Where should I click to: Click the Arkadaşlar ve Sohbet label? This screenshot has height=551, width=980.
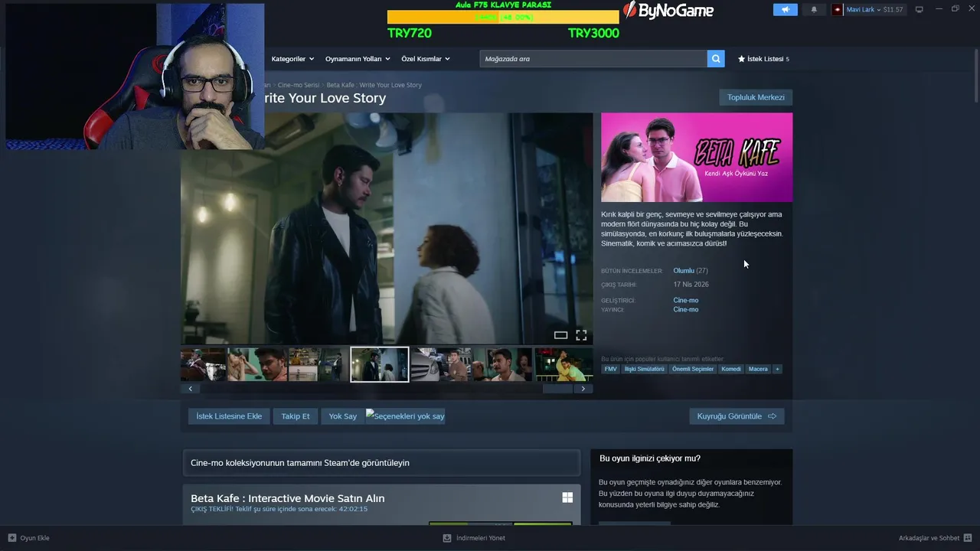point(929,538)
